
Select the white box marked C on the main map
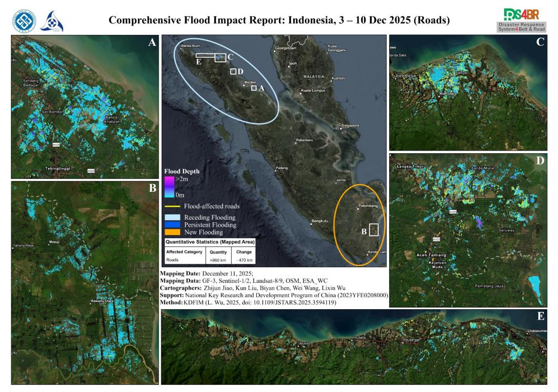[x=220, y=58]
